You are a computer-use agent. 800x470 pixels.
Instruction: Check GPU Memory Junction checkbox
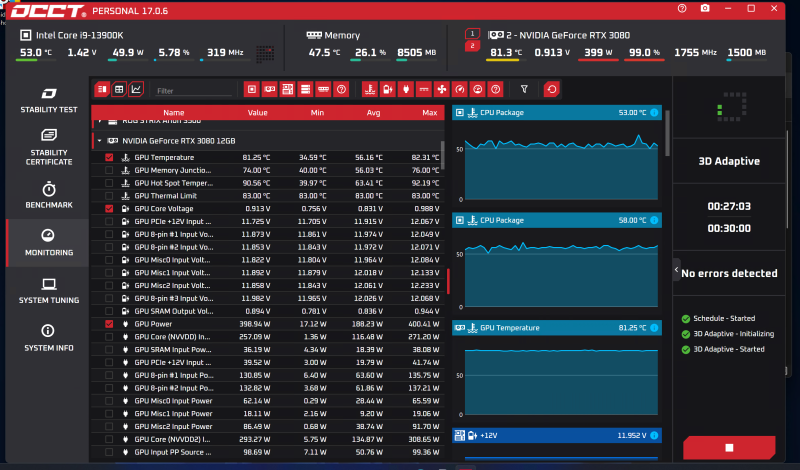coord(109,170)
